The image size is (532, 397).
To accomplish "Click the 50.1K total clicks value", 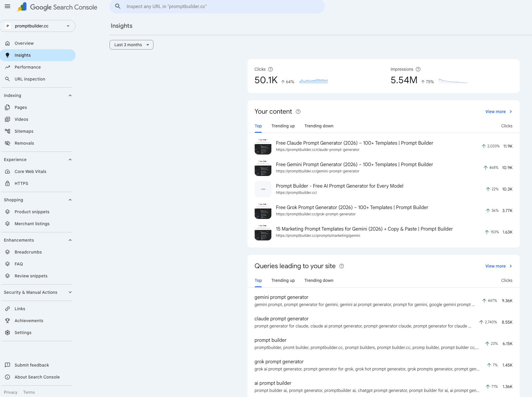I will coord(266,80).
